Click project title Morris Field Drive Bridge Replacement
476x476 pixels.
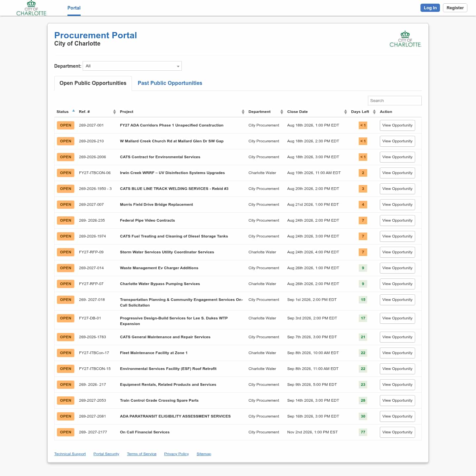[156, 204]
